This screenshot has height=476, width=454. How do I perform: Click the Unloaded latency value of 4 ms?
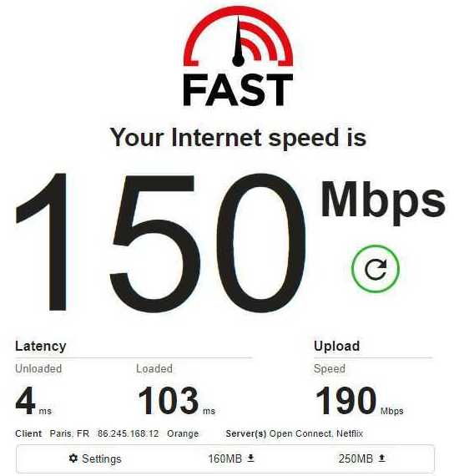tap(33, 401)
